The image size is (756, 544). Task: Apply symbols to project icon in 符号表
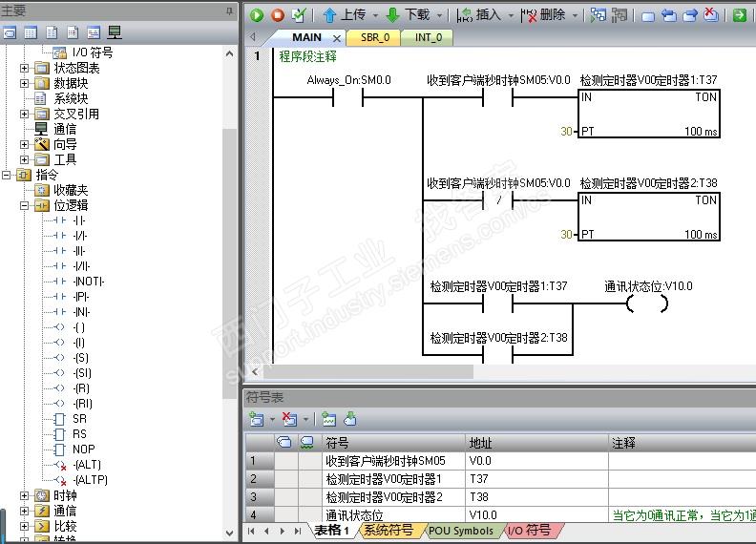pyautogui.click(x=350, y=420)
